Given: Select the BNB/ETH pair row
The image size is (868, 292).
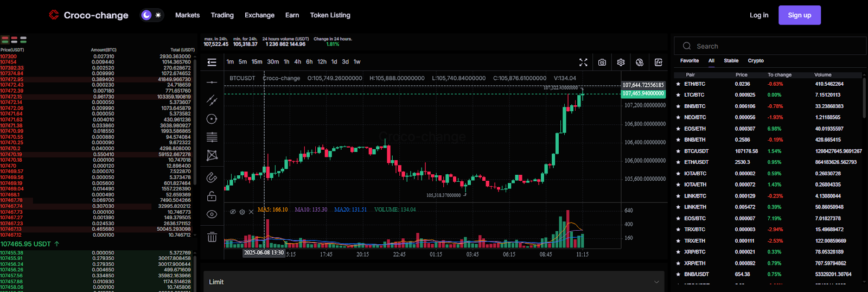Looking at the screenshot, I should click(768, 140).
